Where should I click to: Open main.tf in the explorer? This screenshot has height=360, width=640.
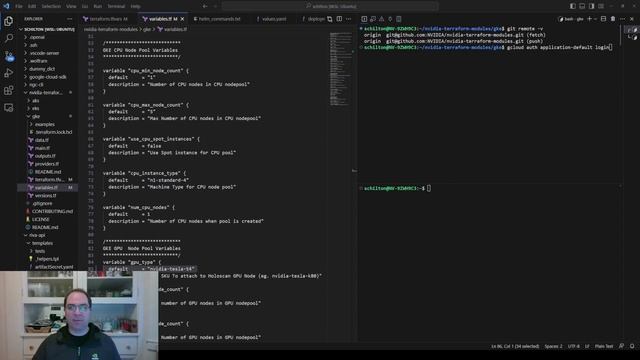47,148
